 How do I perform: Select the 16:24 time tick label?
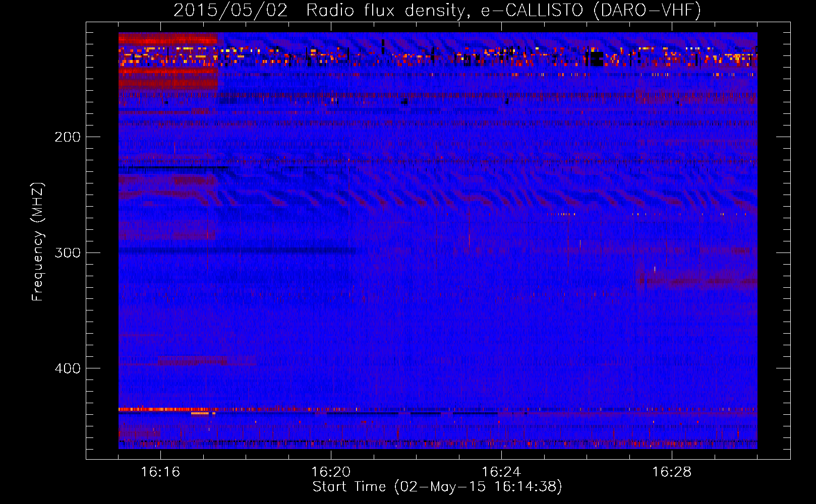[501, 472]
